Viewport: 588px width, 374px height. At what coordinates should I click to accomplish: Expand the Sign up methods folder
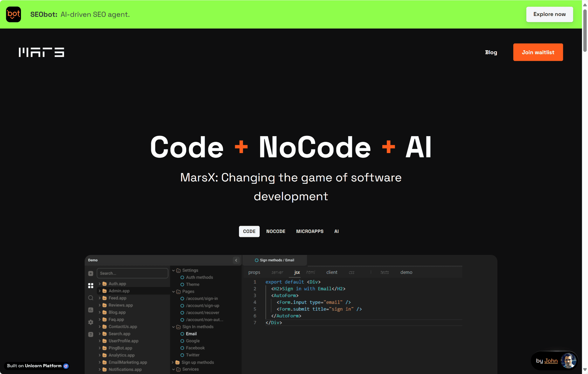click(x=173, y=362)
